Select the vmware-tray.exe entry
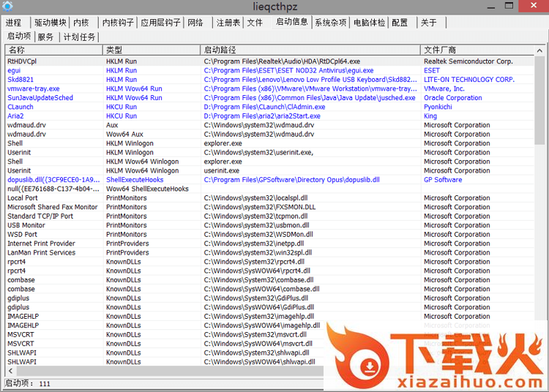Image resolution: width=549 pixels, height=392 pixels. point(269,88)
